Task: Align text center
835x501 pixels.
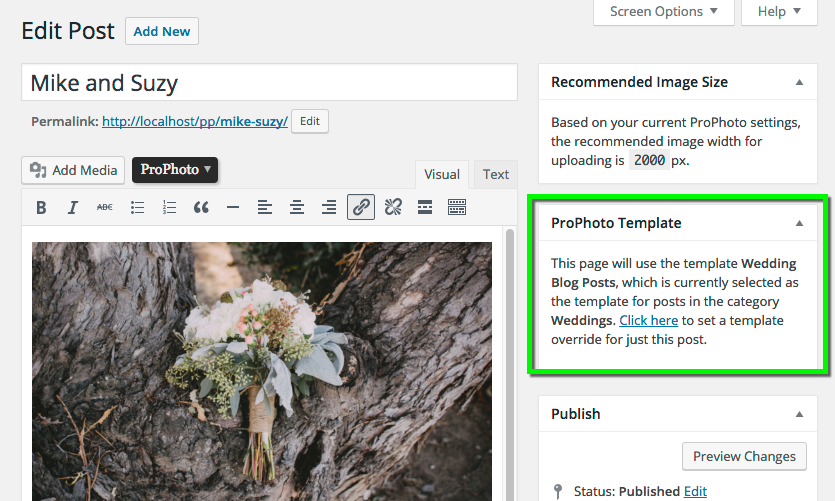Action: (x=297, y=207)
